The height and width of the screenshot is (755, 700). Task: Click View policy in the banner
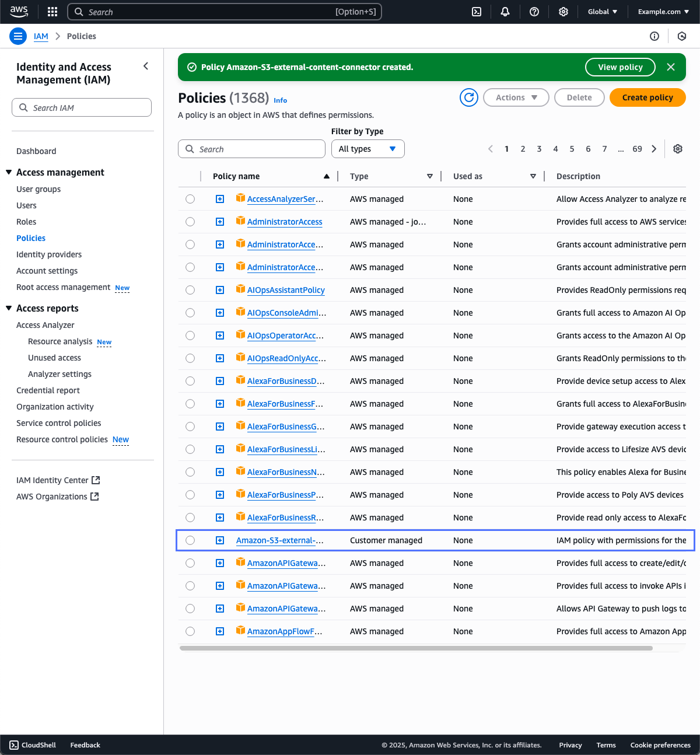620,67
